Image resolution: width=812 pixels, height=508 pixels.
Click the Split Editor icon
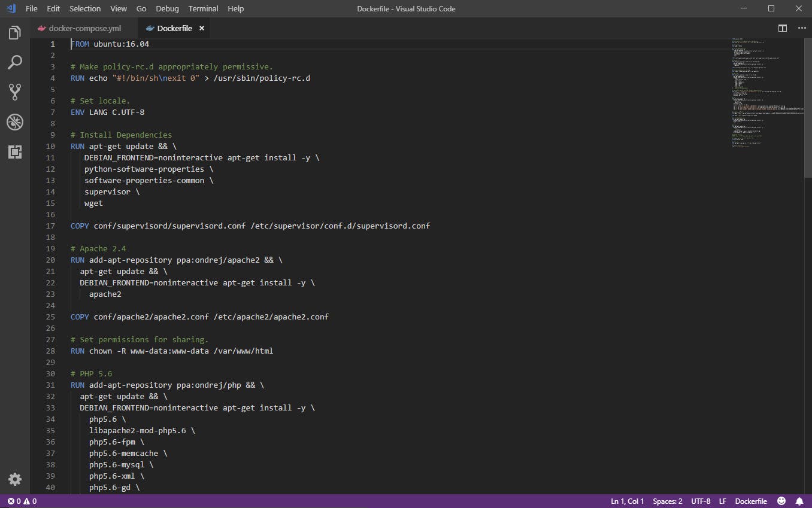click(x=783, y=28)
